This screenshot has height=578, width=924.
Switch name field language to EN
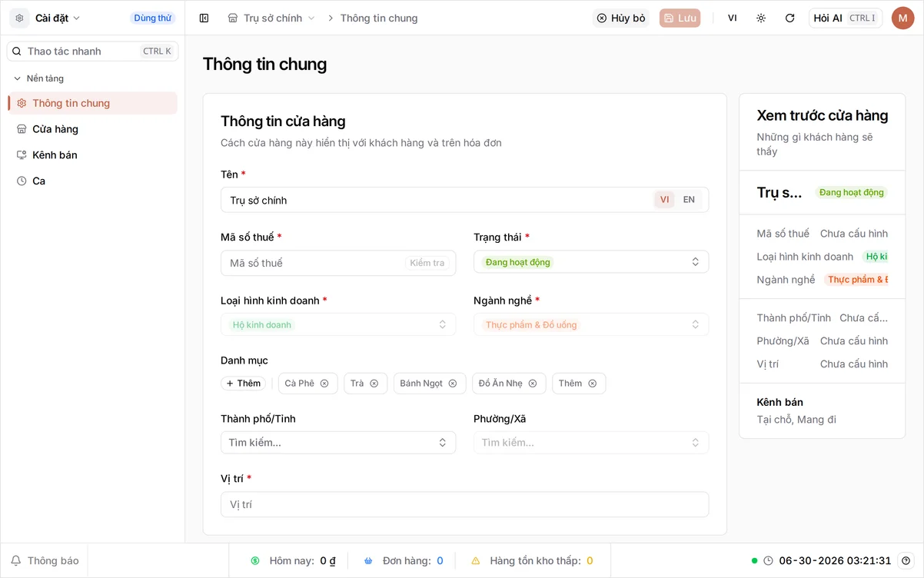pyautogui.click(x=689, y=200)
